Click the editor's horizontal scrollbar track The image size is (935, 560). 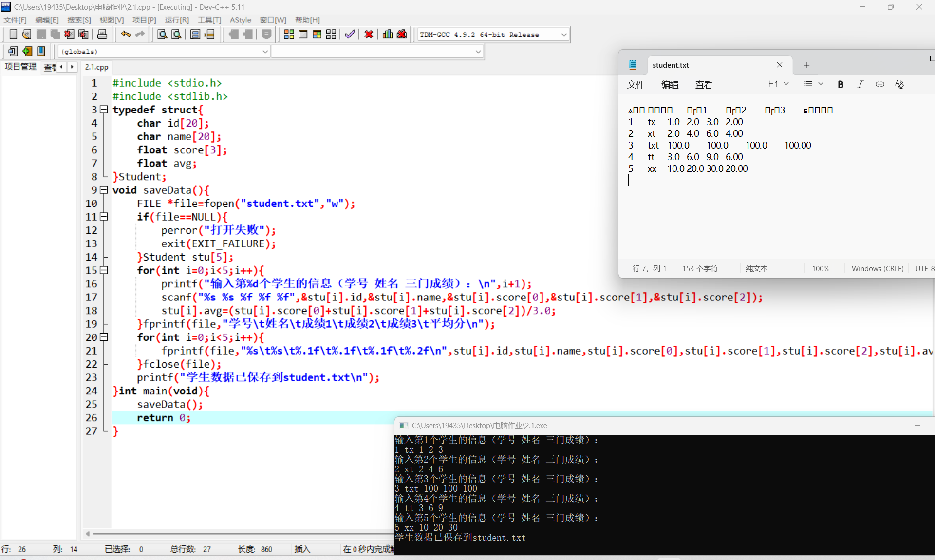click(243, 534)
